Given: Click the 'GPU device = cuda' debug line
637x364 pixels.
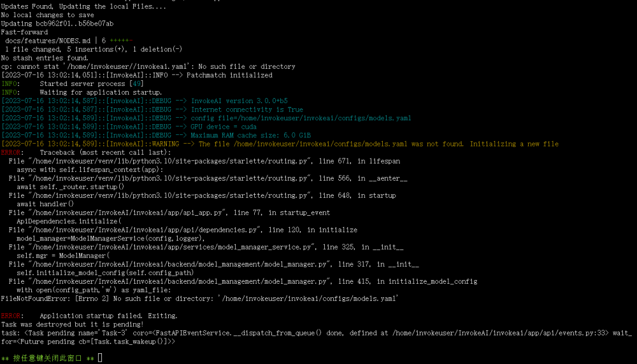Looking at the screenshot, I should coord(129,127).
